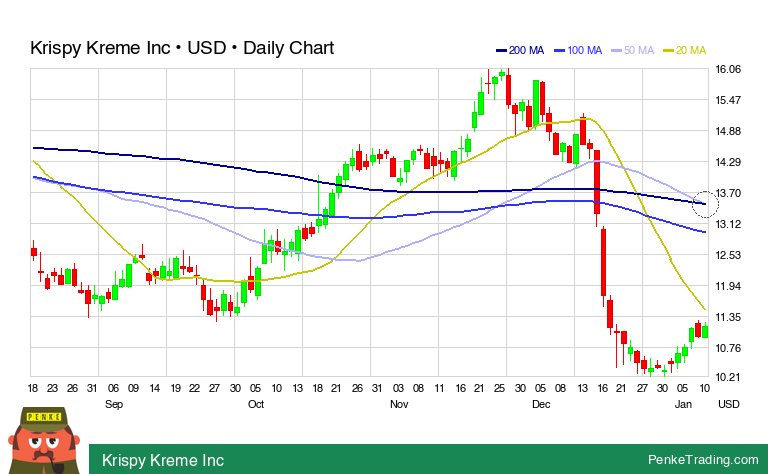Select the 11.35 price axis label
Viewport: 768px width, 474px height.
[x=728, y=317]
